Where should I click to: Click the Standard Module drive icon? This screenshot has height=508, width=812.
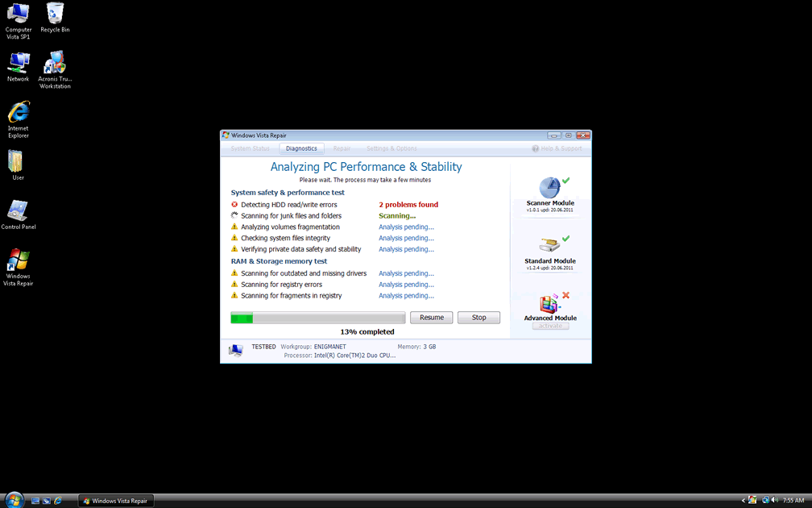point(549,244)
